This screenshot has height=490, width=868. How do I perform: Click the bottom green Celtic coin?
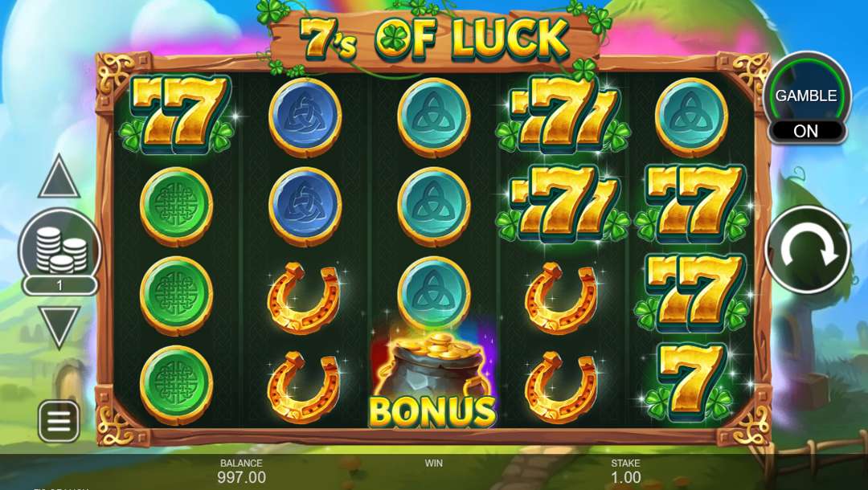(x=177, y=385)
